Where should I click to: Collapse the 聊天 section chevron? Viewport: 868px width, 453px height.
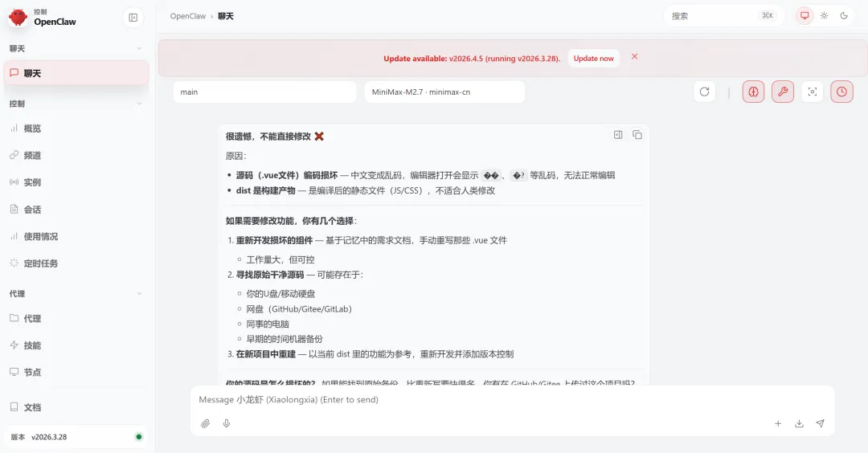[x=139, y=49]
